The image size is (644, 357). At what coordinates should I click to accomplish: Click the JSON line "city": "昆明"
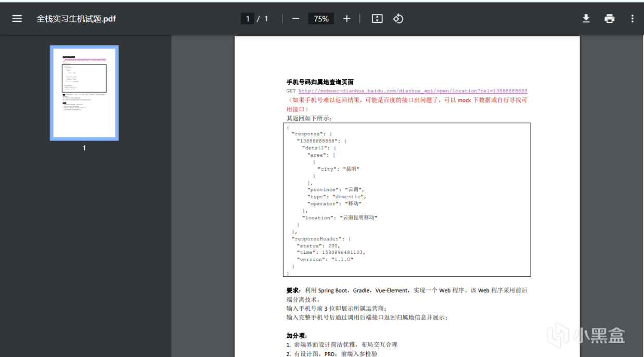pyautogui.click(x=339, y=169)
